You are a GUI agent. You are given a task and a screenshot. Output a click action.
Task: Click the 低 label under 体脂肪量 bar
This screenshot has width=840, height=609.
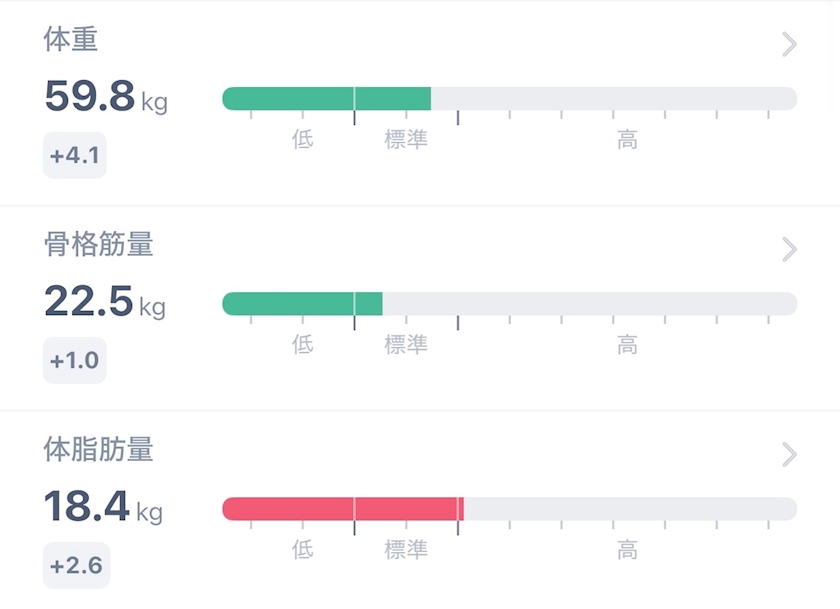tap(303, 550)
